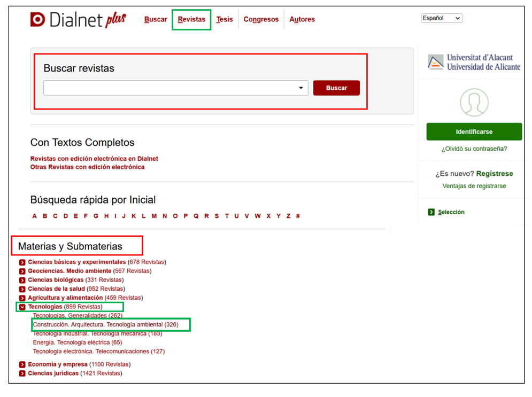Open the Tesis navigation tab
The width and height of the screenshot is (532, 397).
point(225,20)
